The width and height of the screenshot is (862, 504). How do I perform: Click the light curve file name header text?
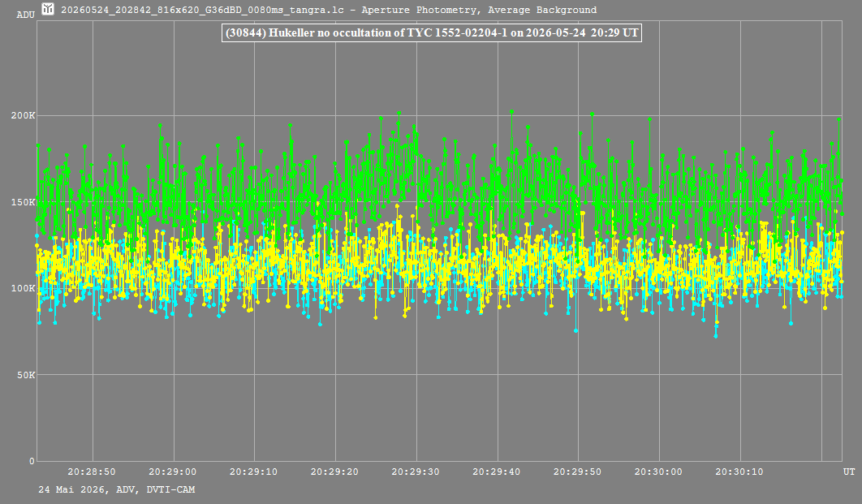pyautogui.click(x=329, y=10)
